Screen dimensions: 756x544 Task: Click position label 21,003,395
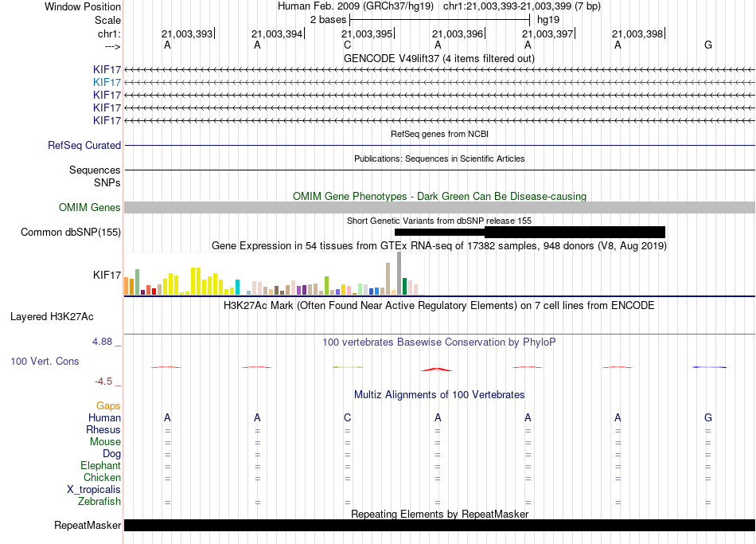click(x=367, y=33)
